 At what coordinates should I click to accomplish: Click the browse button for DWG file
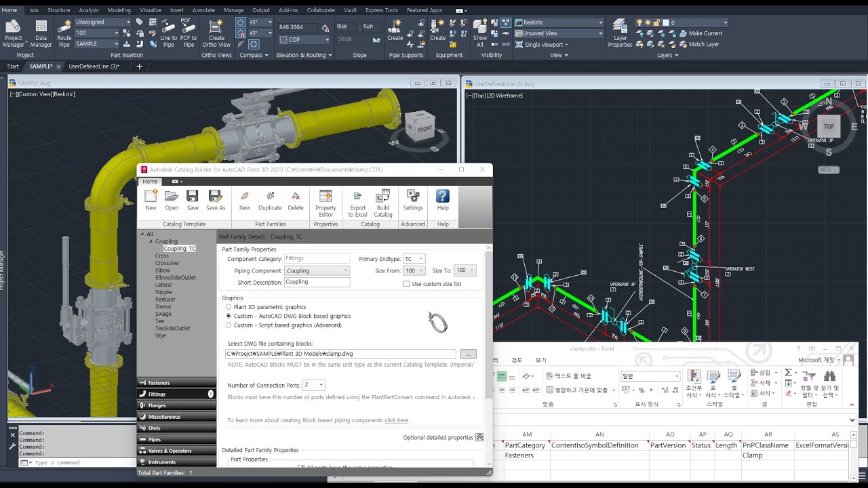468,354
